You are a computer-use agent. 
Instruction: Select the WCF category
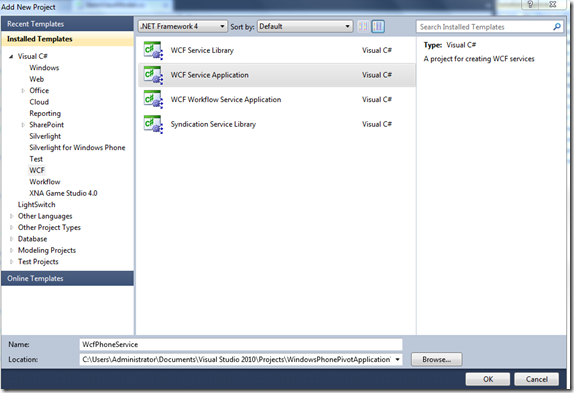(x=37, y=170)
